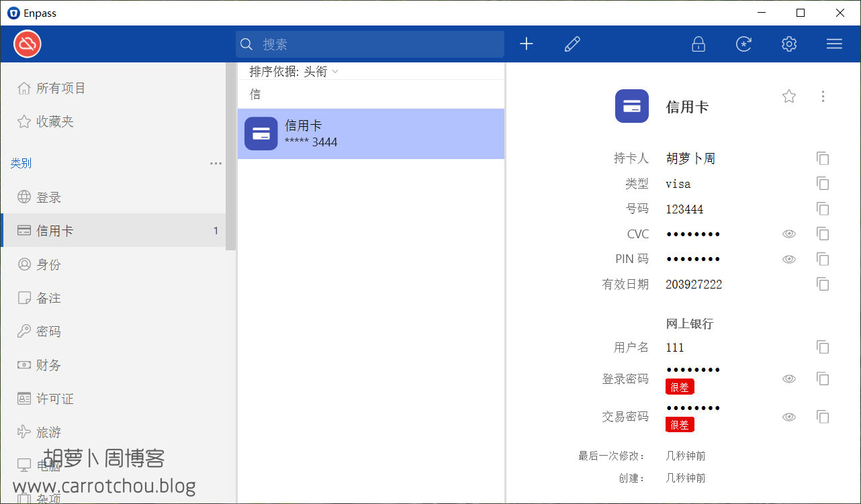Select the 信用卡 entry ending 3444

(x=371, y=134)
